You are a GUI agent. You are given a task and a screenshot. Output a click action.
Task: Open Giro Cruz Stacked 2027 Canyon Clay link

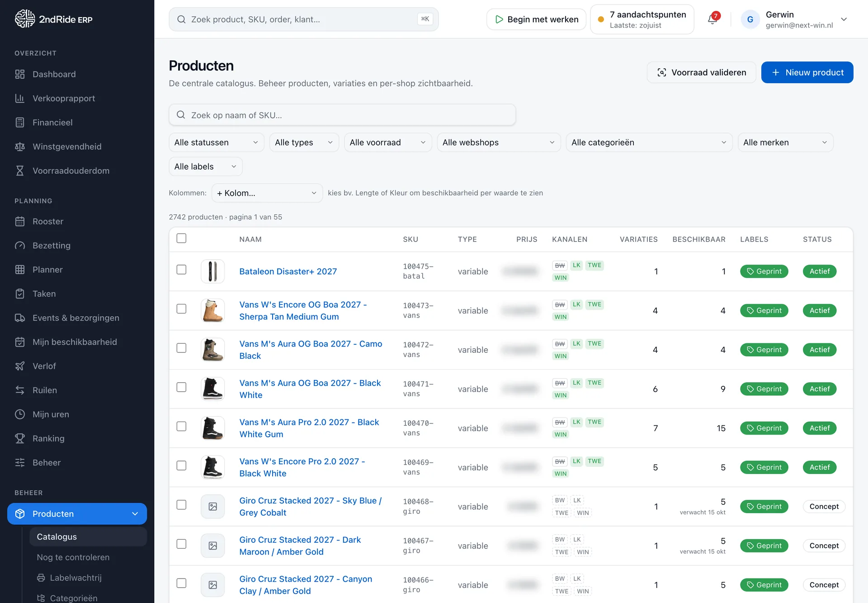[x=306, y=585]
